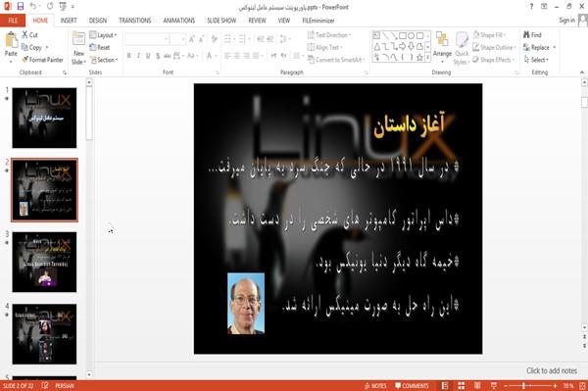This screenshot has height=391, width=588.
Task: Decrease font size with small A
Action: click(202, 39)
